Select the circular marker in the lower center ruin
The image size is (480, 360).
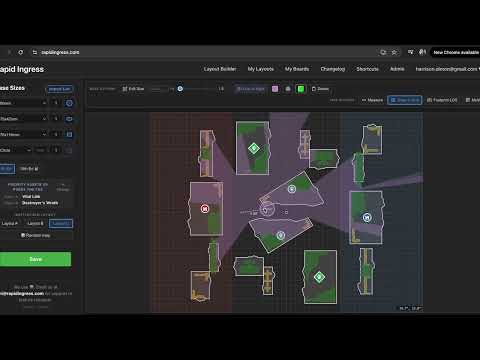pyautogui.click(x=281, y=235)
